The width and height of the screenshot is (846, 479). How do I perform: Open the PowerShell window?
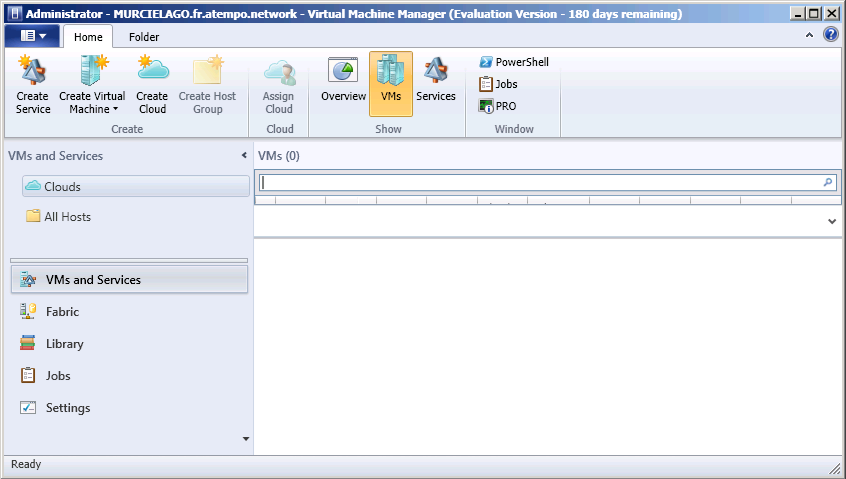pyautogui.click(x=514, y=62)
